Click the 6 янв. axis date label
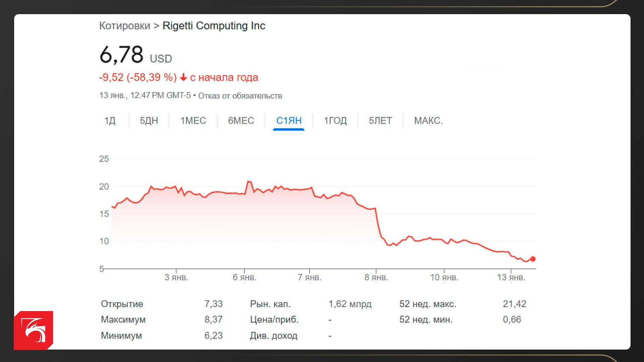This screenshot has height=362, width=644. pyautogui.click(x=245, y=278)
